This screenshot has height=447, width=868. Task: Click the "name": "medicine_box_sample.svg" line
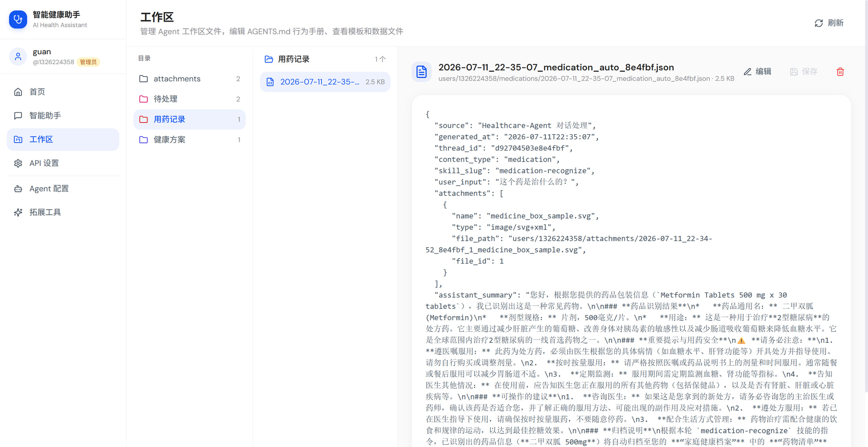[x=525, y=216]
